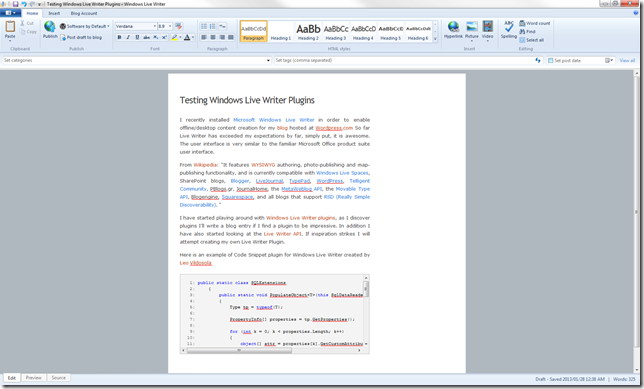Open the Help question mark icon

click(x=636, y=13)
